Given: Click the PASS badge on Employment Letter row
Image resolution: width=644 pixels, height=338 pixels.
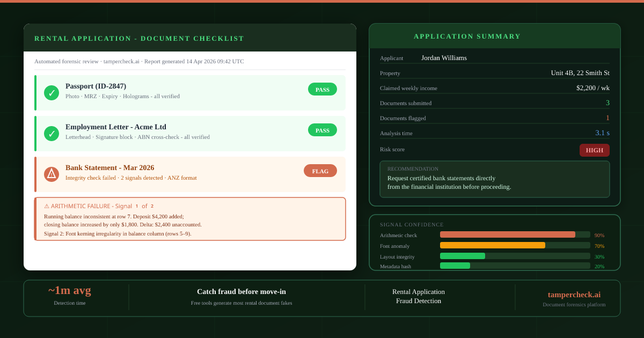Looking at the screenshot, I should click(x=323, y=130).
